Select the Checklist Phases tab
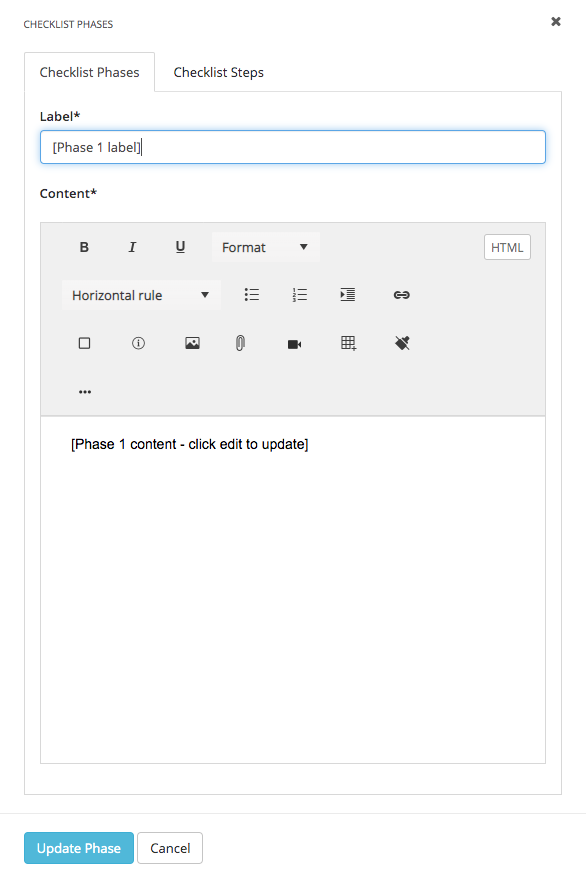This screenshot has width=586, height=891. 89,72
